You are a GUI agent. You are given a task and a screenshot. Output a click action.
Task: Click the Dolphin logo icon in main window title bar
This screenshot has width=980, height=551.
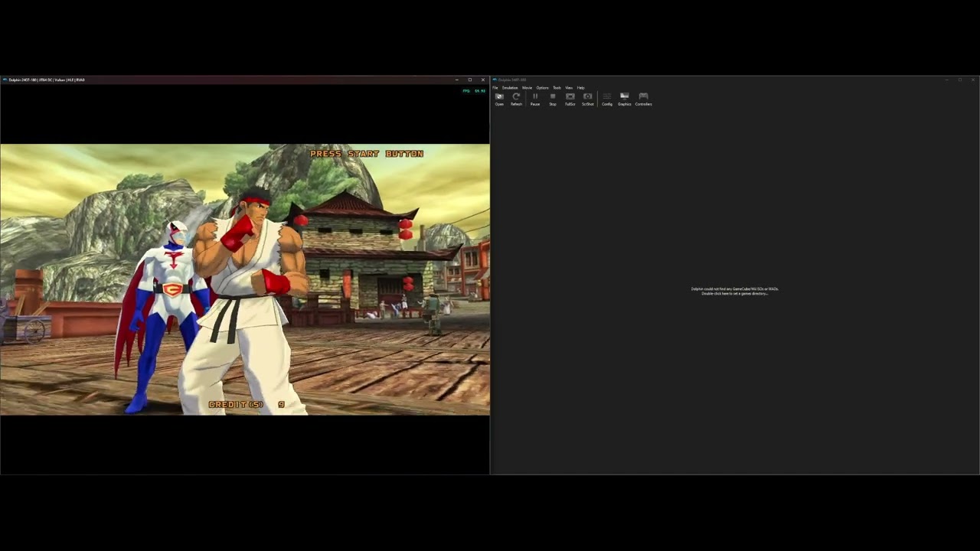point(495,80)
